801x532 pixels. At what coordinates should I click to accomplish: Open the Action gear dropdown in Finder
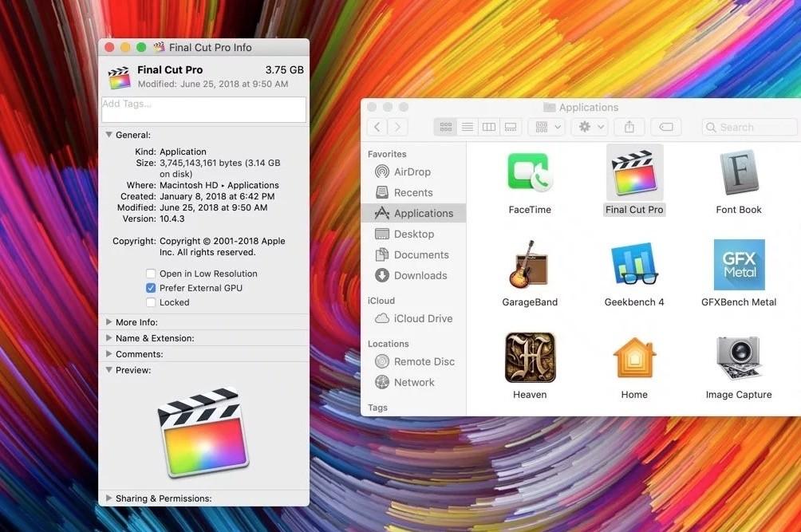click(x=591, y=127)
